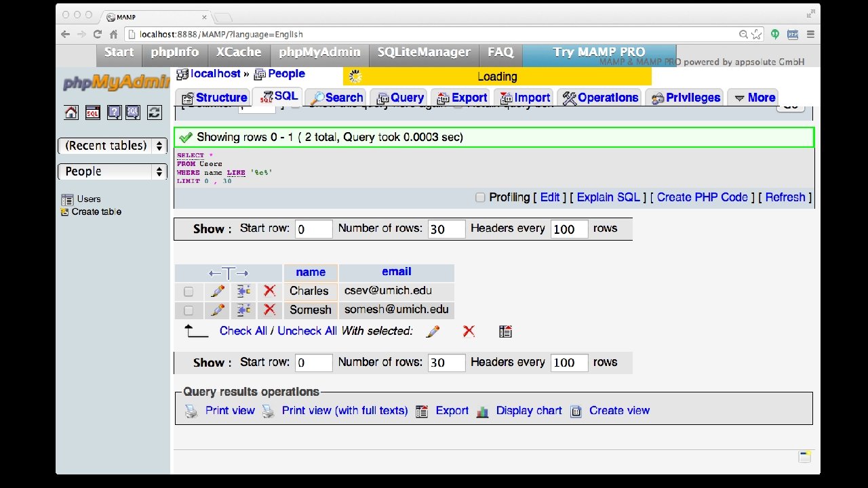This screenshot has height=488, width=868.
Task: Click the Refresh link for the query
Action: (785, 197)
